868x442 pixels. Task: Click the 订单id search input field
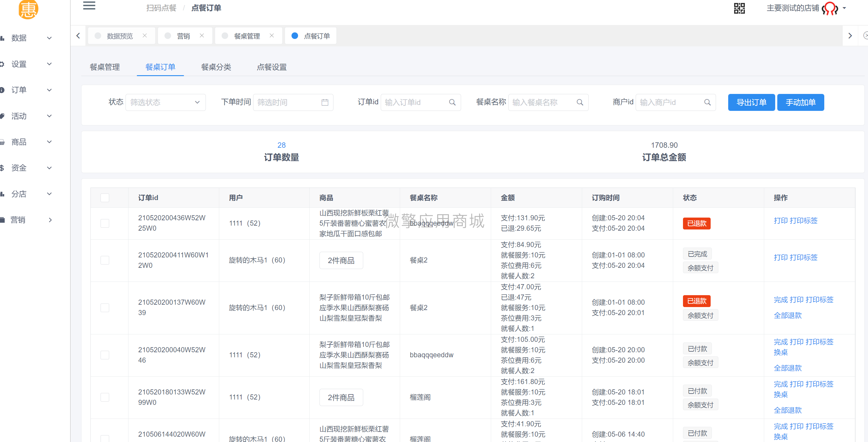coord(415,101)
